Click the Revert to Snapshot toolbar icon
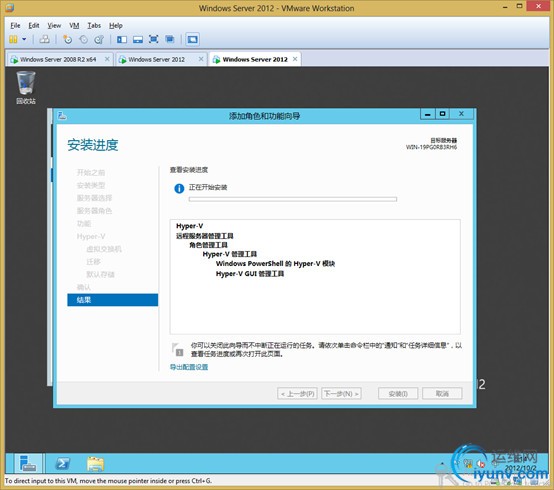The image size is (554, 490). pyautogui.click(x=83, y=39)
